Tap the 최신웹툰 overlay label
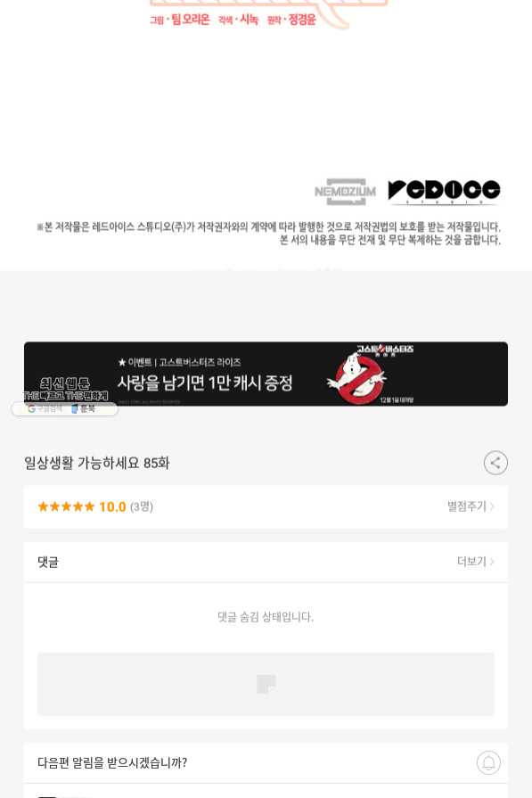This screenshot has height=798, width=532. (65, 383)
